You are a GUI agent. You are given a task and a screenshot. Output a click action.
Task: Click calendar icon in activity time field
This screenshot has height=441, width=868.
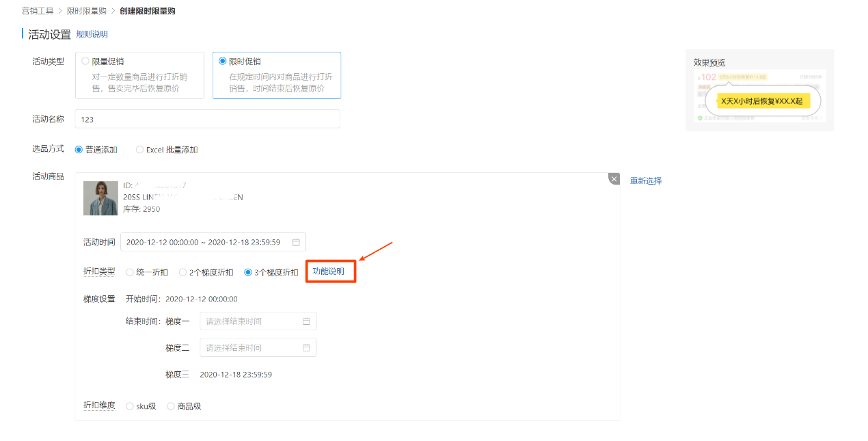coord(296,242)
